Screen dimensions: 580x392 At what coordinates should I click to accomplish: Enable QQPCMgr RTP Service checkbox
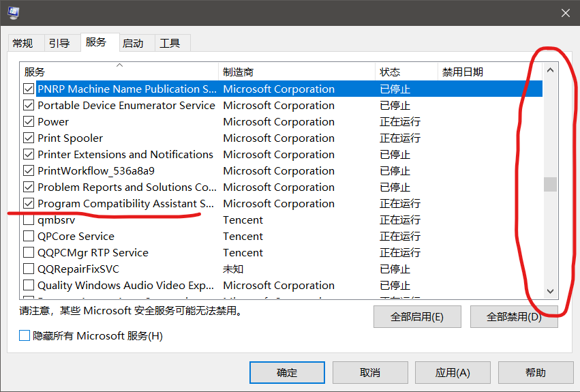(x=29, y=252)
